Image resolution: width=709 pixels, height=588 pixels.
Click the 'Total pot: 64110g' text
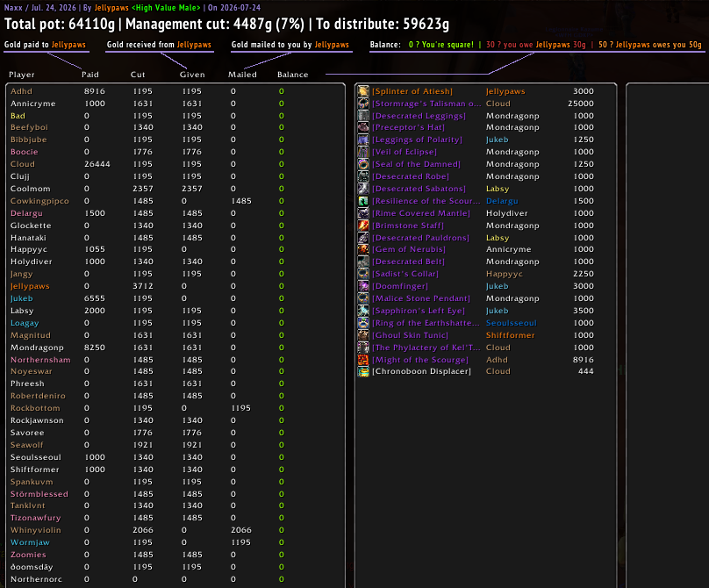click(x=60, y=24)
